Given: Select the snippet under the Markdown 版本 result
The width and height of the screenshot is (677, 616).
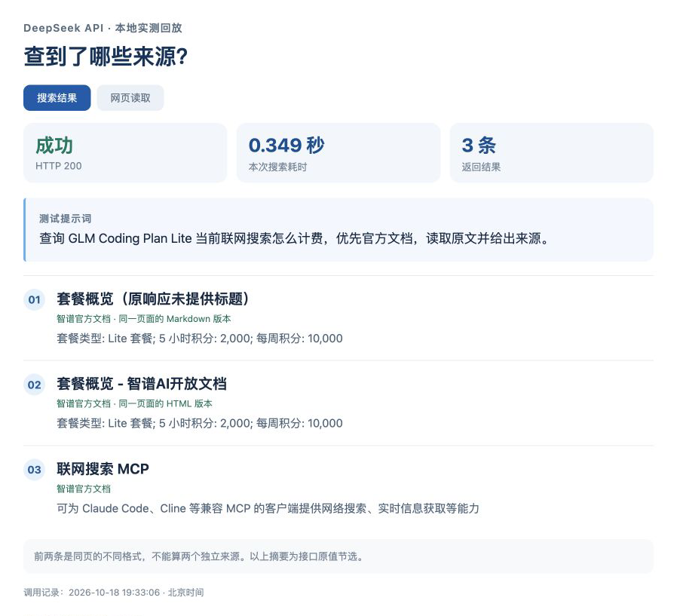Looking at the screenshot, I should (x=200, y=339).
